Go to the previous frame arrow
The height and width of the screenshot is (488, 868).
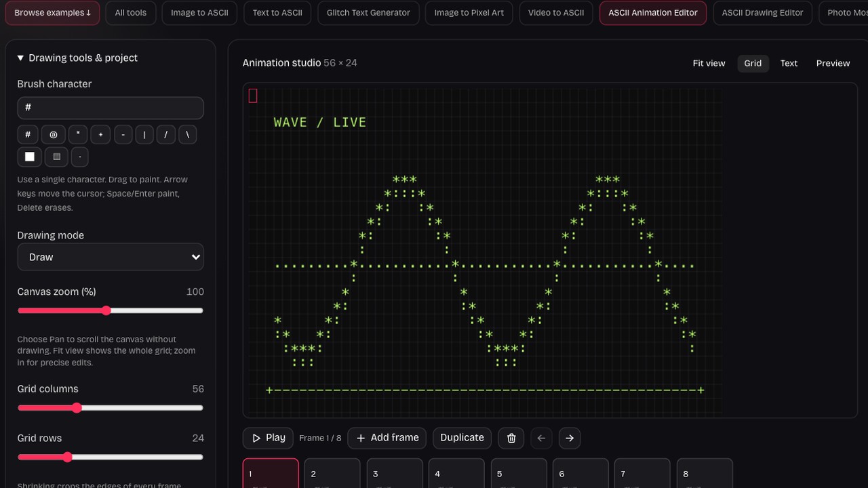tap(541, 438)
